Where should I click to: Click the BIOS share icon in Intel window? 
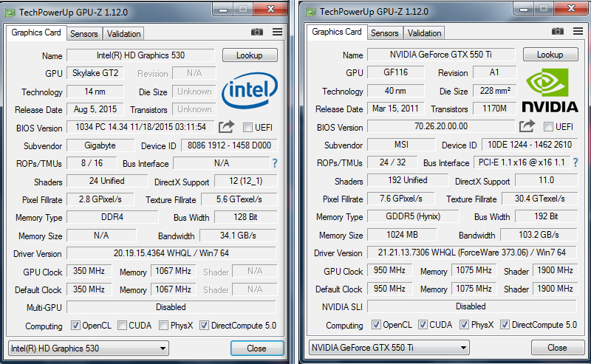pos(226,127)
